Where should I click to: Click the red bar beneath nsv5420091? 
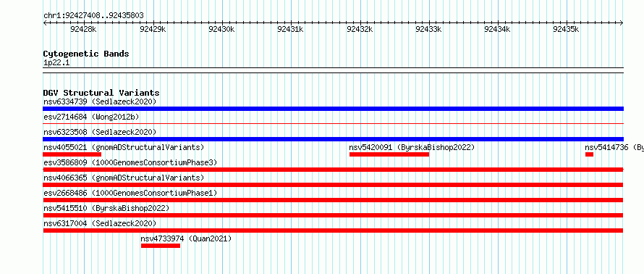point(389,154)
